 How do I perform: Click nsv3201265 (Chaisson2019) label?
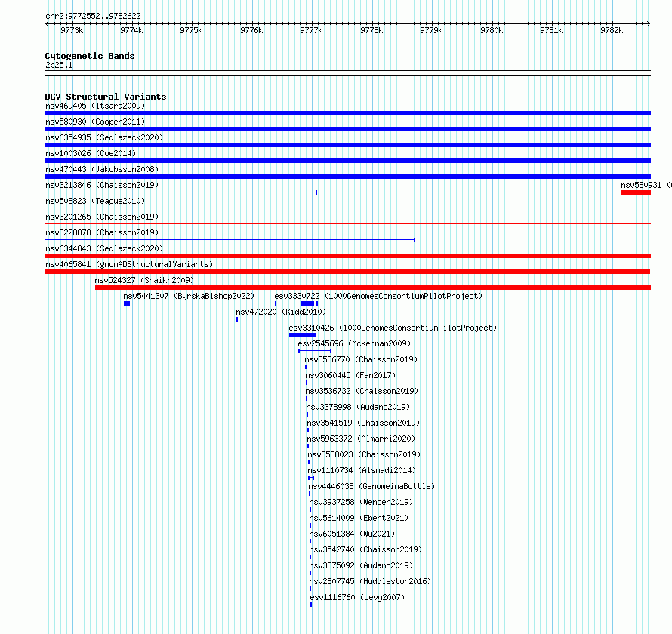(x=102, y=217)
